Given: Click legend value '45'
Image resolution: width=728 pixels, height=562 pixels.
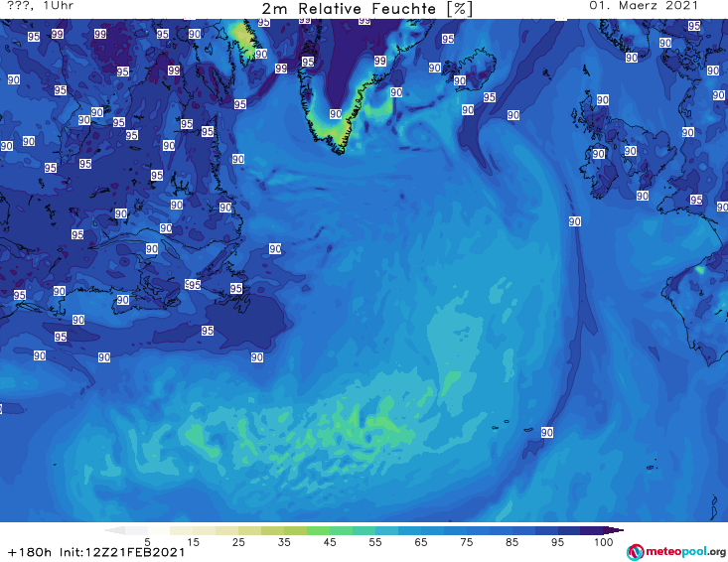Looking at the screenshot, I should 330,542.
